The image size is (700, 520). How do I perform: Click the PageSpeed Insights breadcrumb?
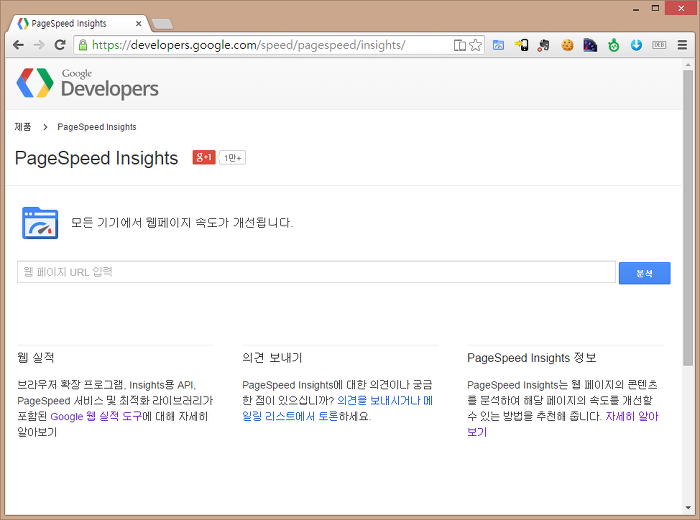coord(97,127)
